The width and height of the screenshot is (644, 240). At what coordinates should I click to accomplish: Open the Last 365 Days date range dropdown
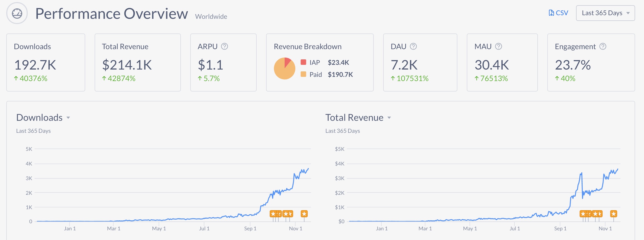point(605,13)
